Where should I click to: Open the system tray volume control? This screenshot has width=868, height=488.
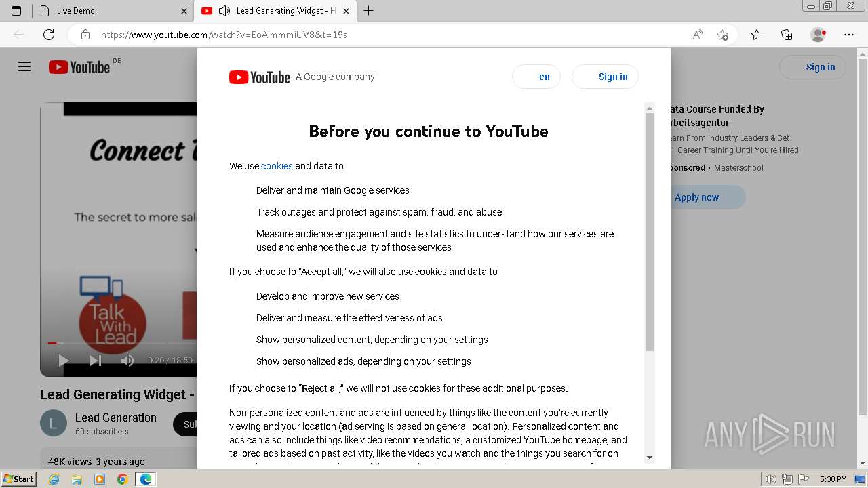click(770, 479)
